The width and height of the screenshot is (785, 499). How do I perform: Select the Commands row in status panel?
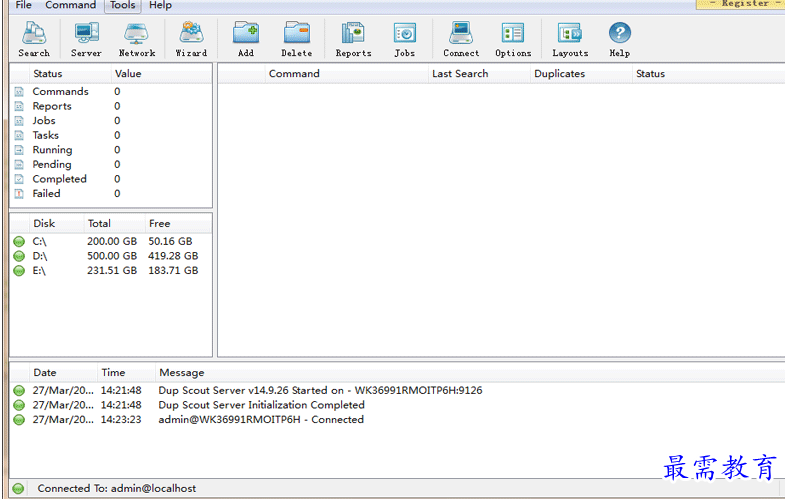click(x=111, y=92)
